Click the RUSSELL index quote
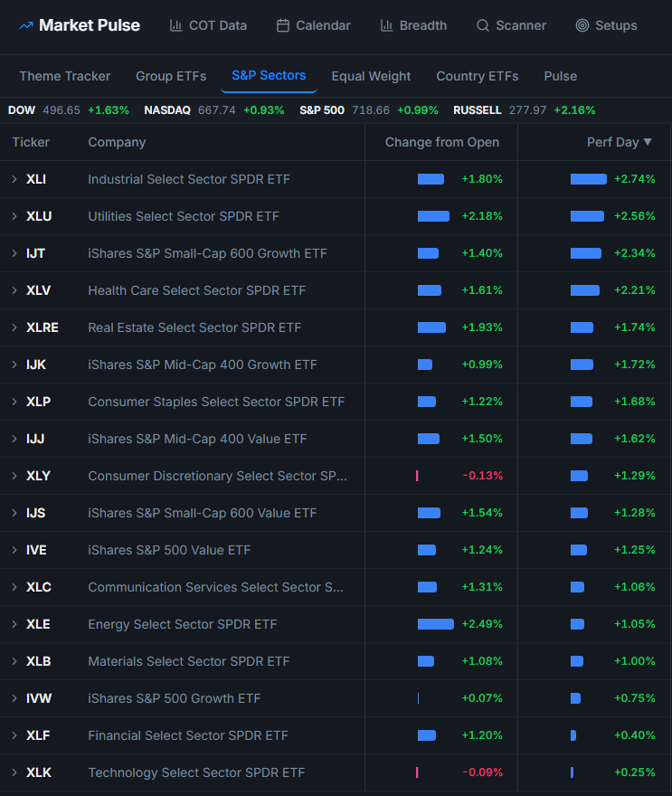 point(525,110)
